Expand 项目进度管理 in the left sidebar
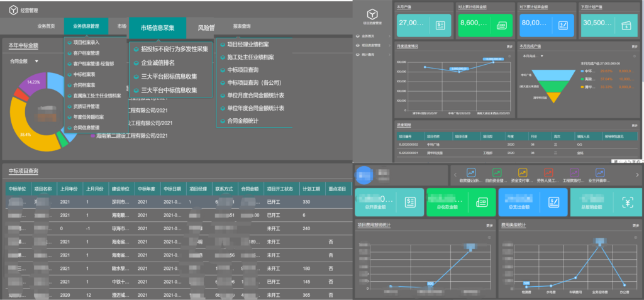644x300 pixels. 372,45
